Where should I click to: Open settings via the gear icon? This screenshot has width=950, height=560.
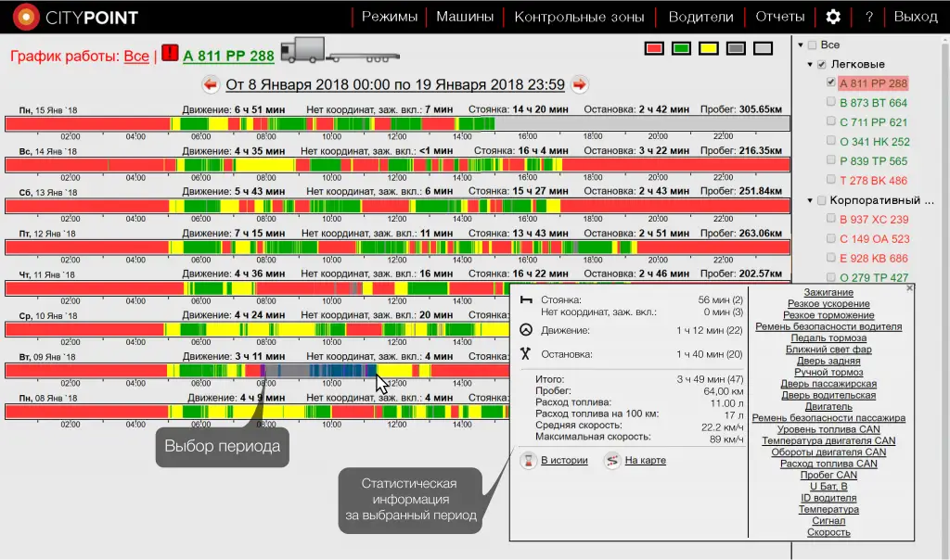[x=833, y=17]
